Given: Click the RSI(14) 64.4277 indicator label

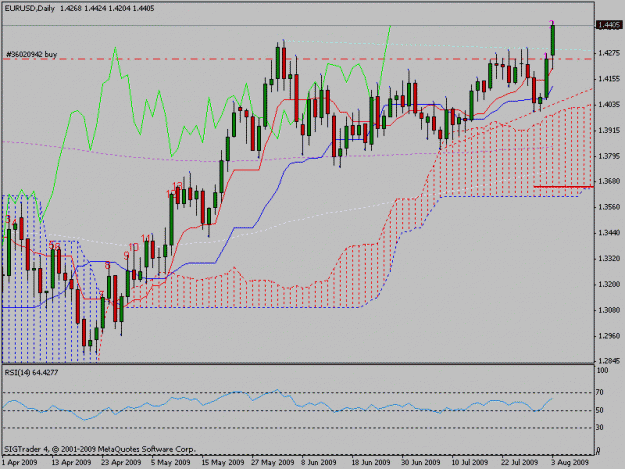Looking at the screenshot, I should click(x=31, y=373).
